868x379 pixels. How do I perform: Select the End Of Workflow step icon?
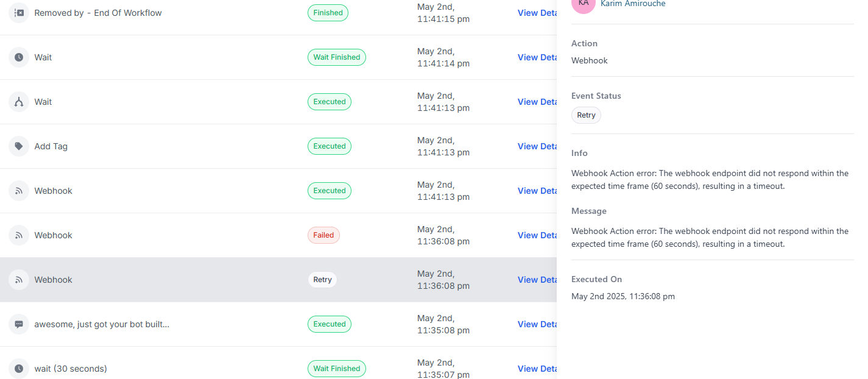tap(18, 12)
